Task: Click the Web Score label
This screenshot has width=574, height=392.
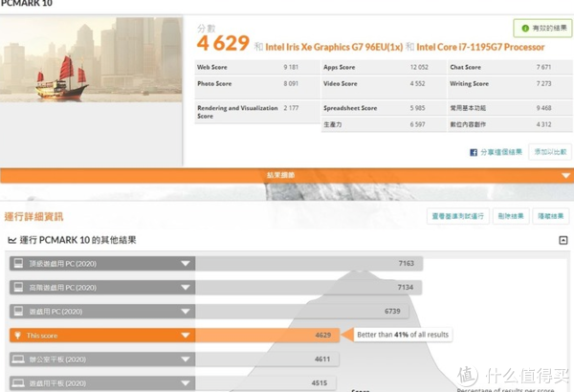Action: pyautogui.click(x=212, y=67)
